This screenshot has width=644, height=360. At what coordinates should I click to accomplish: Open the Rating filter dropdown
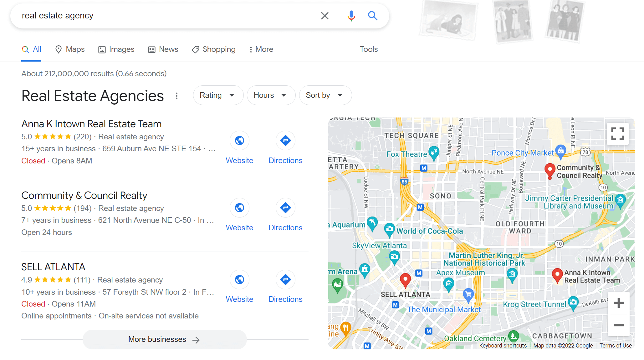click(x=218, y=95)
